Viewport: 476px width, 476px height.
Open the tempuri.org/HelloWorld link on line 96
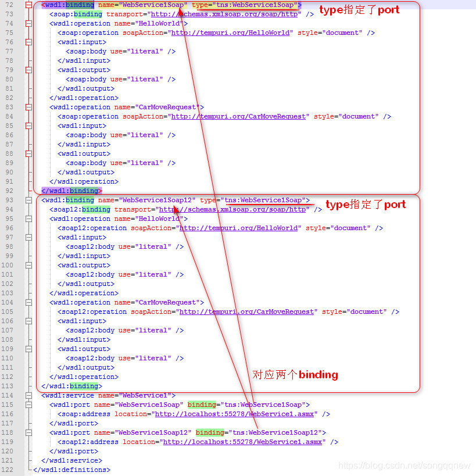pos(239,228)
